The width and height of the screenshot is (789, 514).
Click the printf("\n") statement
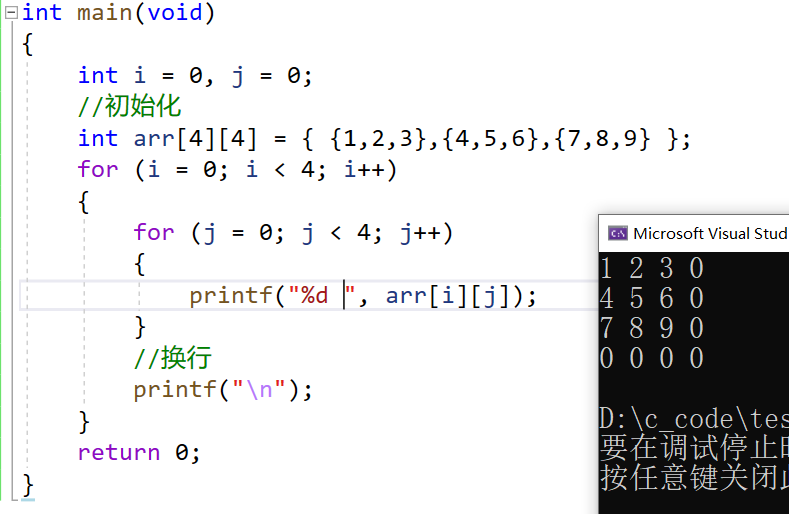[x=223, y=390]
